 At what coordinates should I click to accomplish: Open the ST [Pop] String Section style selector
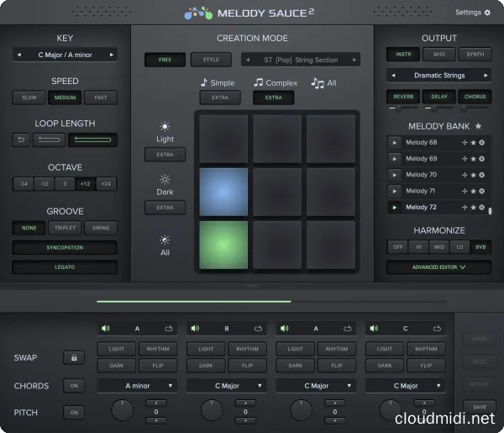pos(301,60)
